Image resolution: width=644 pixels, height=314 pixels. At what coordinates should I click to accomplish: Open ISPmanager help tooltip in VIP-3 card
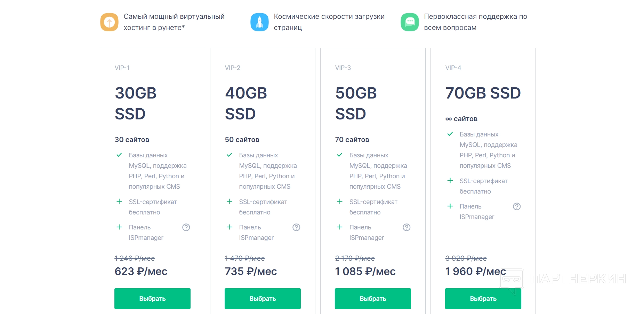pos(406,227)
